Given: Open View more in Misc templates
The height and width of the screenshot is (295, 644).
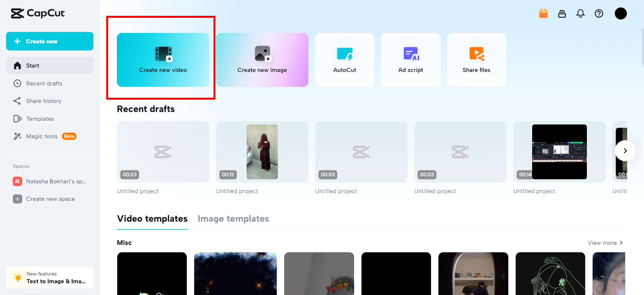Looking at the screenshot, I should (605, 243).
